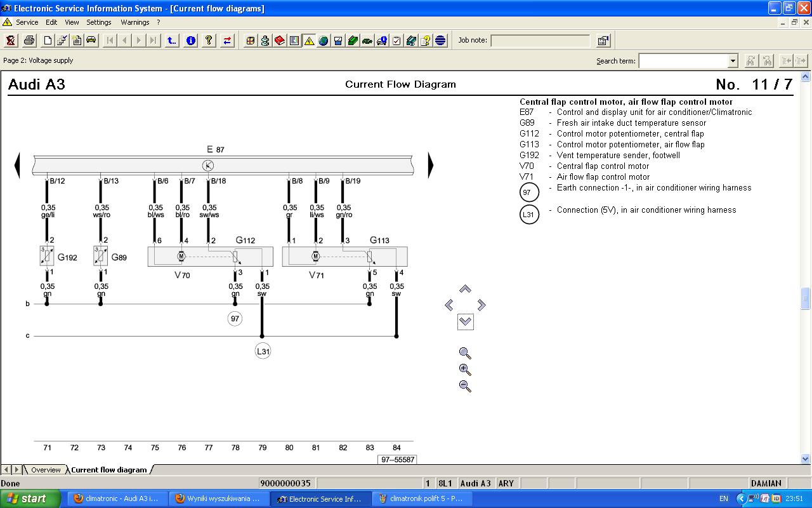Go to next diagram page black arrow
This screenshot has height=508, width=812.
tap(431, 165)
